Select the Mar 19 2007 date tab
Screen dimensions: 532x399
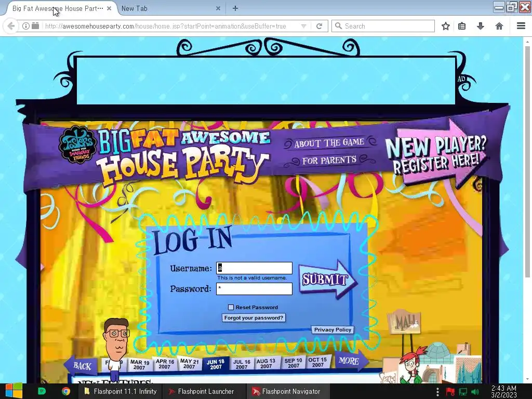(x=139, y=365)
